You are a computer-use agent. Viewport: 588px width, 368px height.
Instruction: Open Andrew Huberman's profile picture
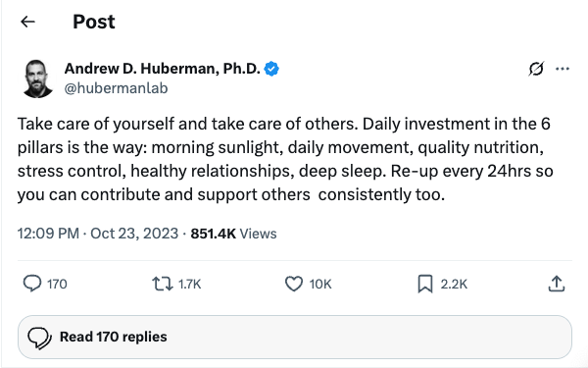pos(37,79)
